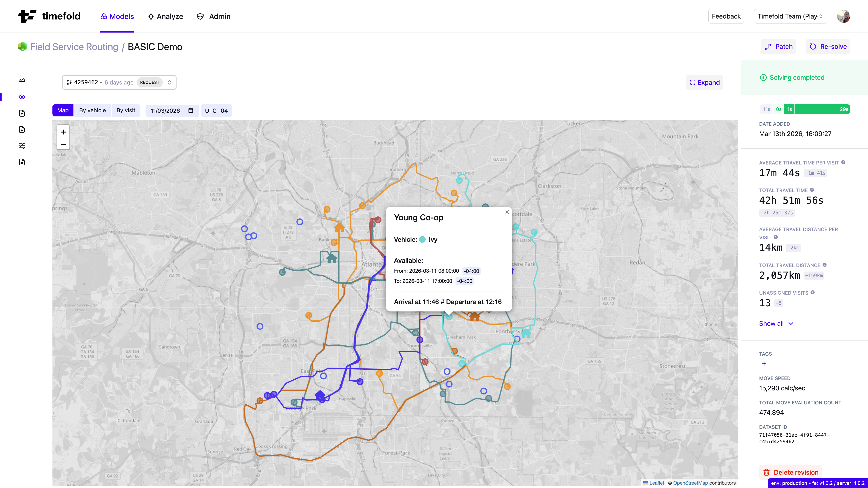Switch to the By visit view
This screenshot has width=868, height=488.
[x=126, y=110]
